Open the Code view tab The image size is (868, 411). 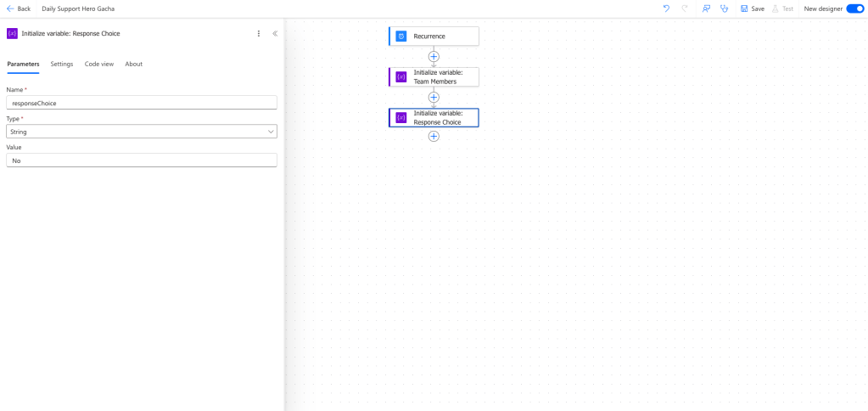coord(99,64)
